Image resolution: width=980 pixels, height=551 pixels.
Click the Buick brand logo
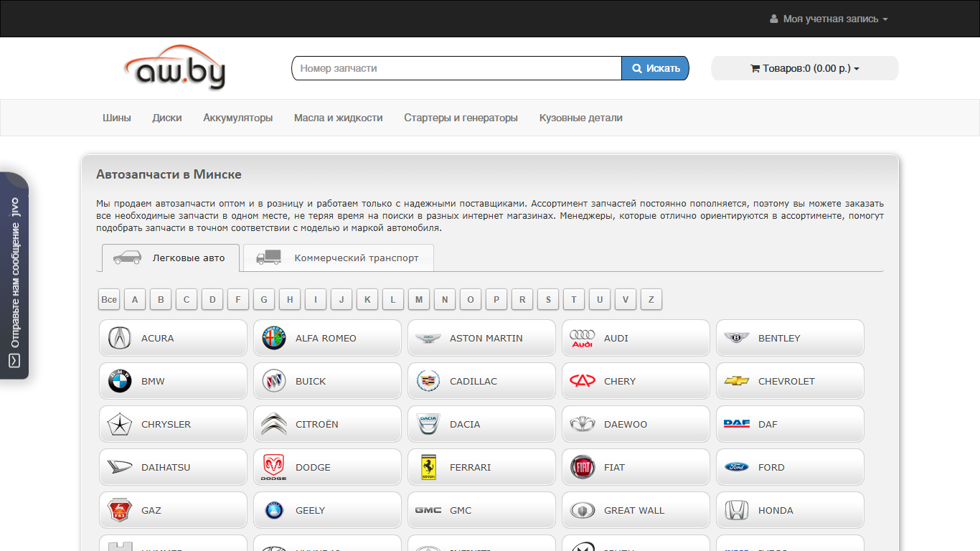tap(274, 381)
